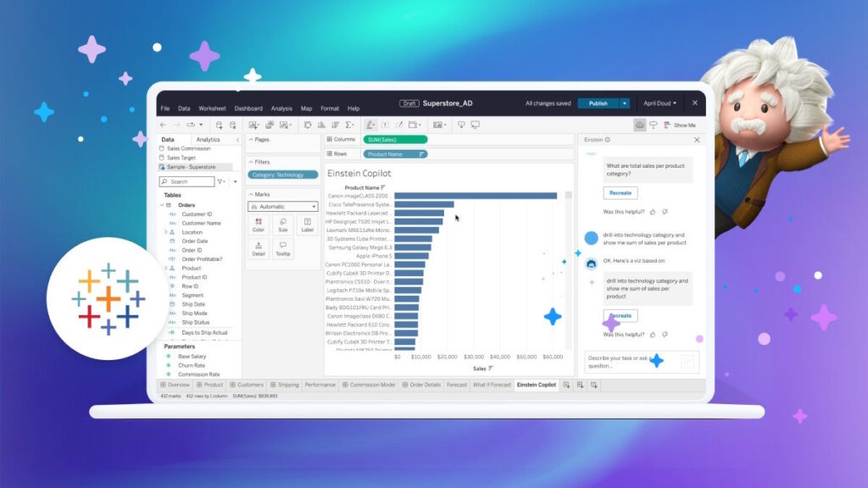Click the Category: Technology filter pill

[x=283, y=175]
